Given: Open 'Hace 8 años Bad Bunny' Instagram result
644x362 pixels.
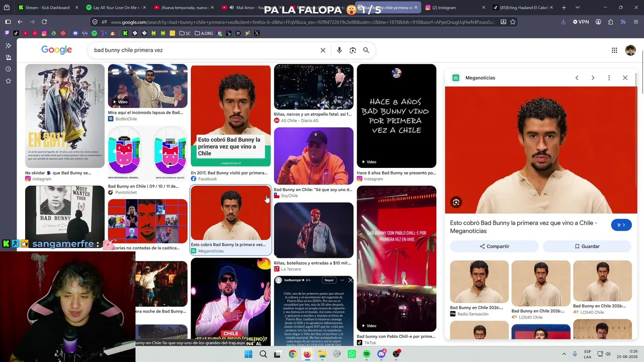Looking at the screenshot, I should [x=396, y=116].
